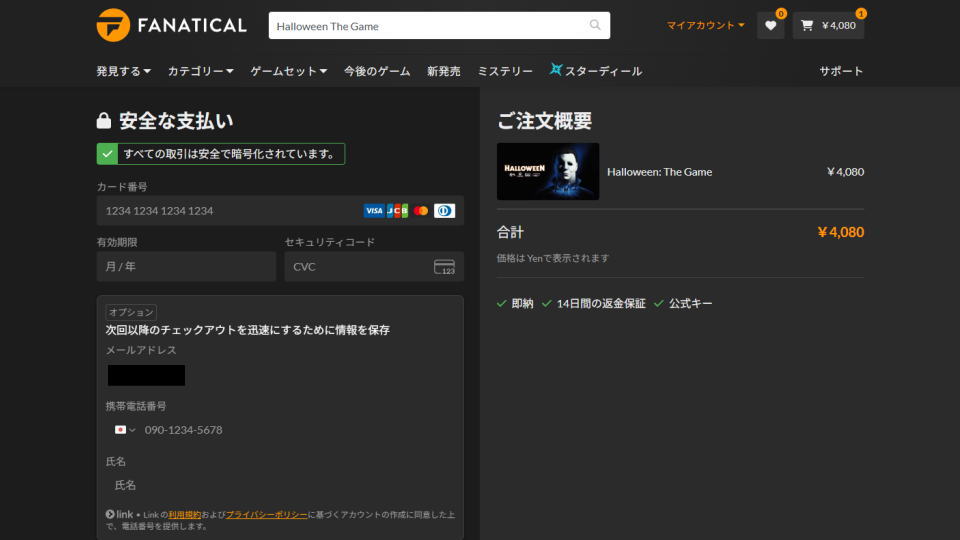Click the Halloween game cover thumbnail
Screen dimensions: 960x540
click(548, 171)
